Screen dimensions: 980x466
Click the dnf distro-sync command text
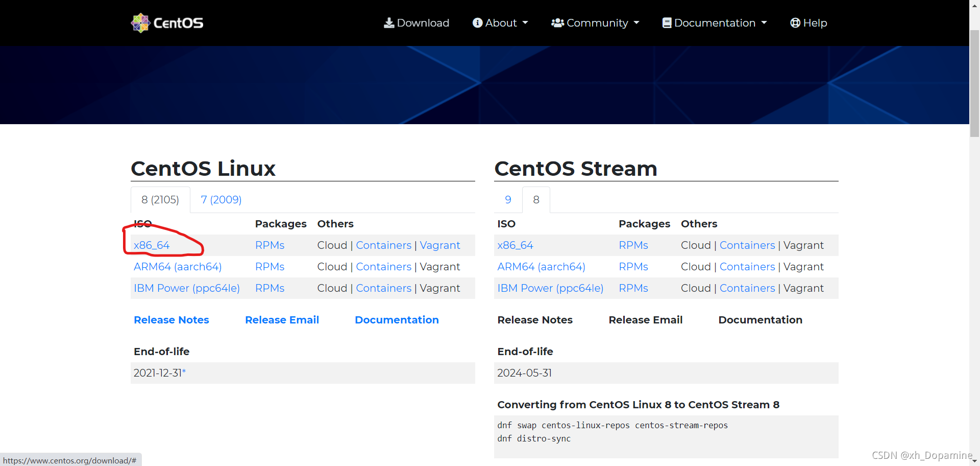534,438
